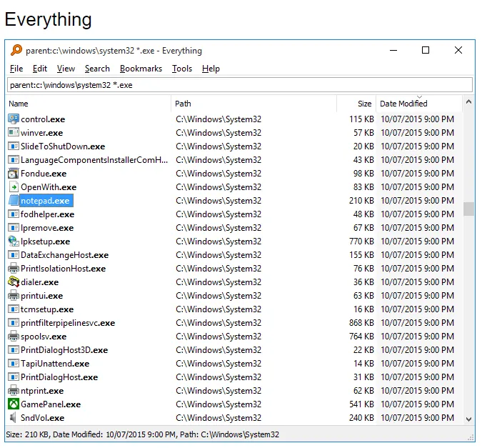The width and height of the screenshot is (482, 448).
Task: Click the lpksetup.exe globe icon
Action: pos(14,242)
